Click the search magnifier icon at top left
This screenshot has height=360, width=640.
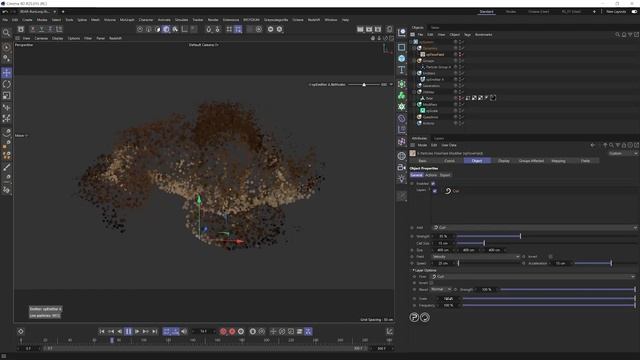(x=6, y=33)
